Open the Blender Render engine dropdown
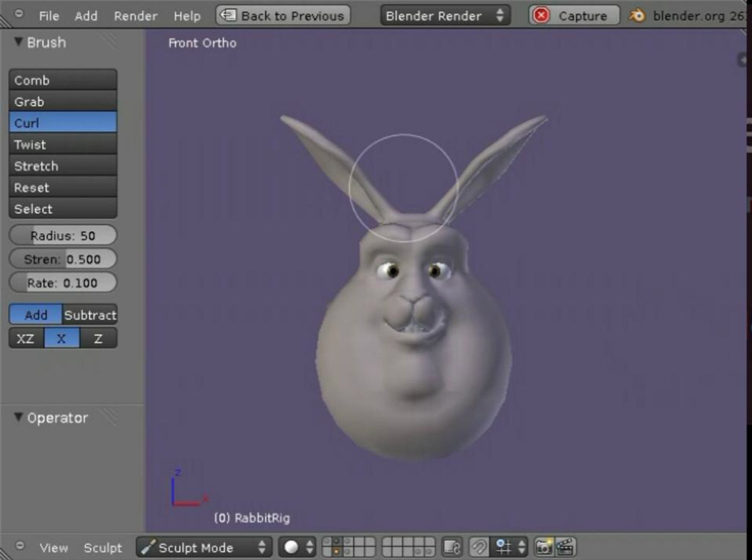 point(445,15)
